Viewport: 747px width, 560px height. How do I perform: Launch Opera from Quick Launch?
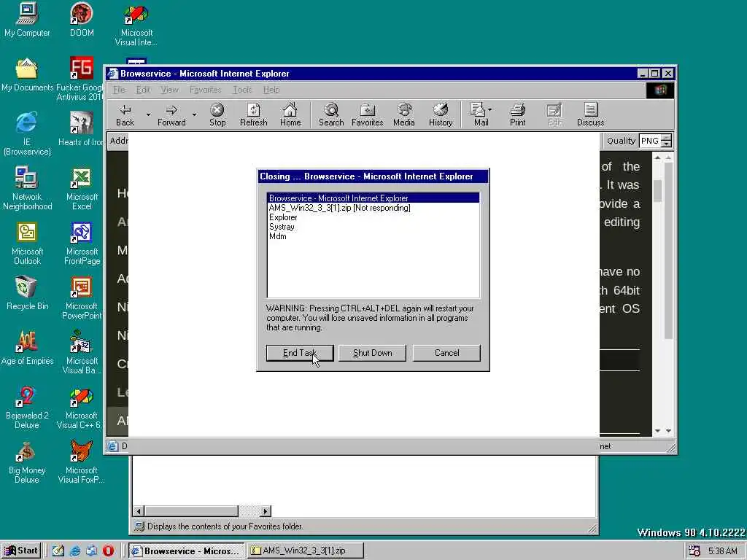108,551
